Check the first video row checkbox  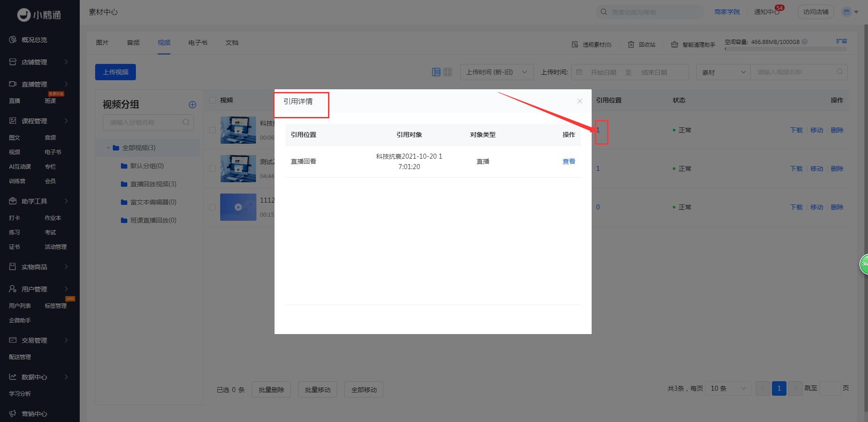pyautogui.click(x=212, y=130)
